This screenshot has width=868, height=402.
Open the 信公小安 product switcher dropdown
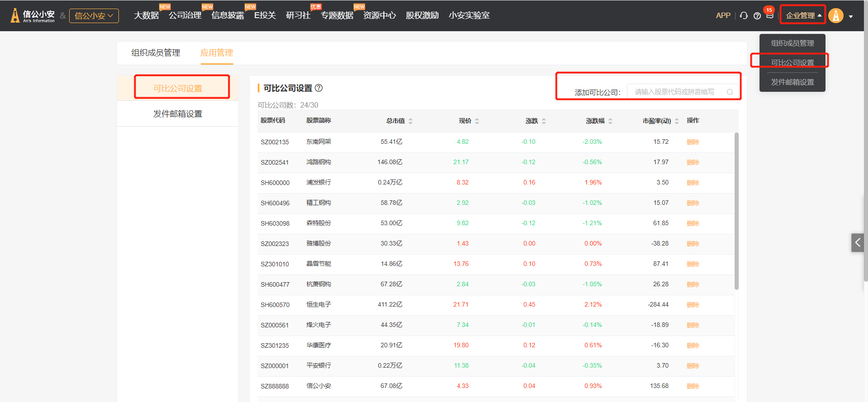coord(94,16)
